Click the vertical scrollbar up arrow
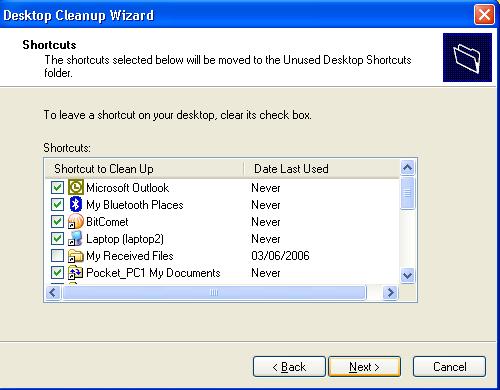The height and width of the screenshot is (390, 500). click(407, 167)
